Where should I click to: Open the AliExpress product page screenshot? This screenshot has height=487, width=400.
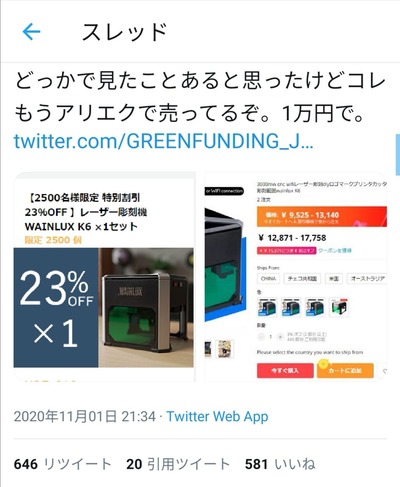pyautogui.click(x=296, y=277)
